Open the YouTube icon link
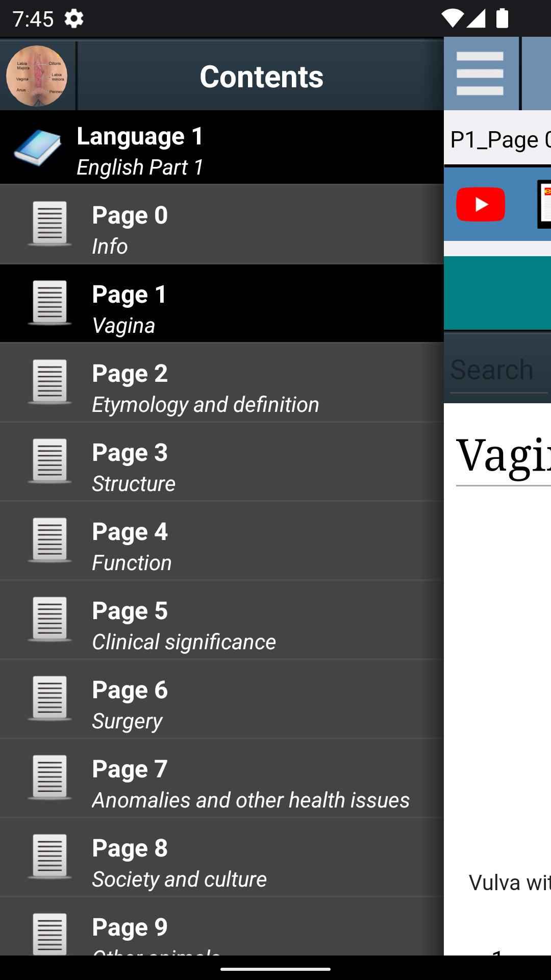Screen dimensions: 551x980 pyautogui.click(x=481, y=204)
